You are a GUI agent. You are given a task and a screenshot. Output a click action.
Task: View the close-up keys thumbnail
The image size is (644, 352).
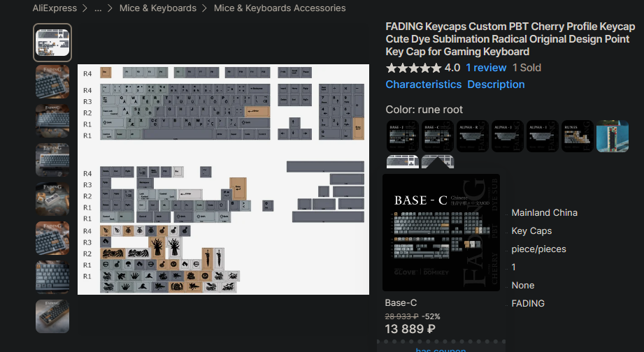pyautogui.click(x=52, y=277)
